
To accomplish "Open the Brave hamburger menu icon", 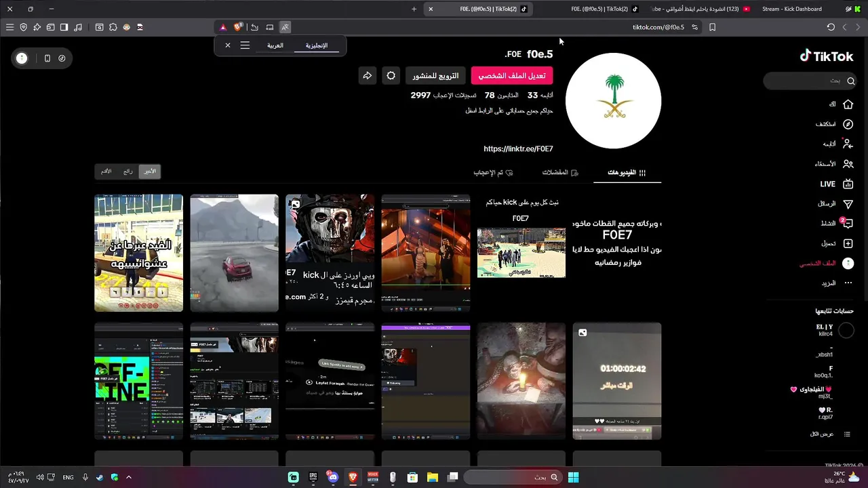I will click(9, 27).
